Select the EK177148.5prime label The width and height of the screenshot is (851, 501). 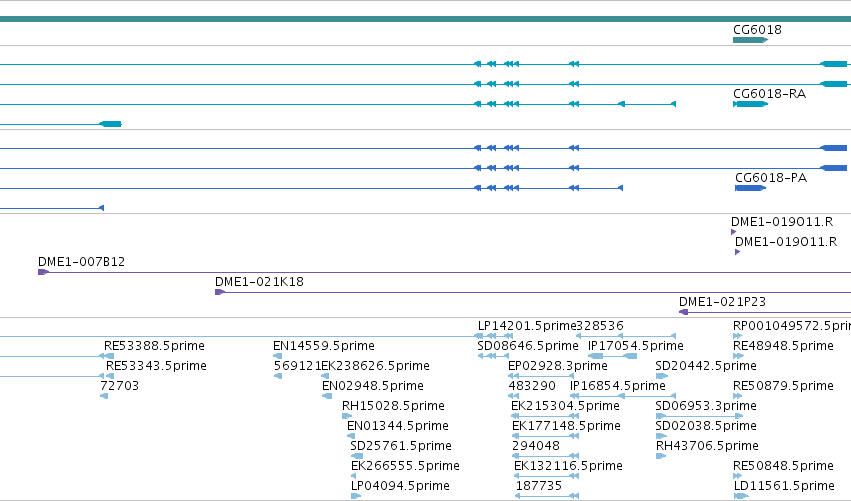(566, 426)
